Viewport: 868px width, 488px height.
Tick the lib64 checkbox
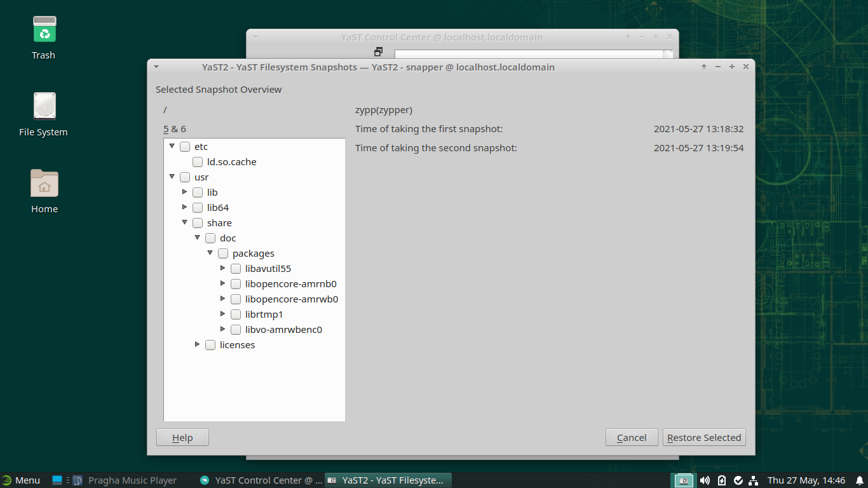point(198,208)
